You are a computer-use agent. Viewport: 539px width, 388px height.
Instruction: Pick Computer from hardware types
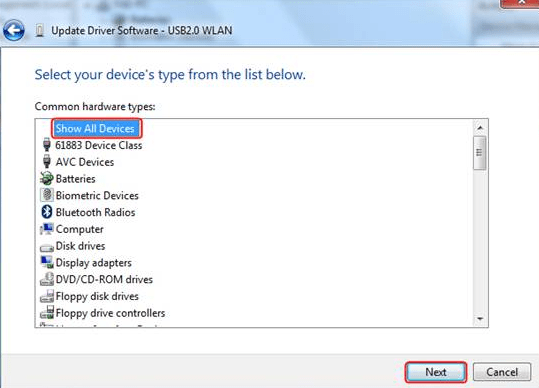coord(80,229)
